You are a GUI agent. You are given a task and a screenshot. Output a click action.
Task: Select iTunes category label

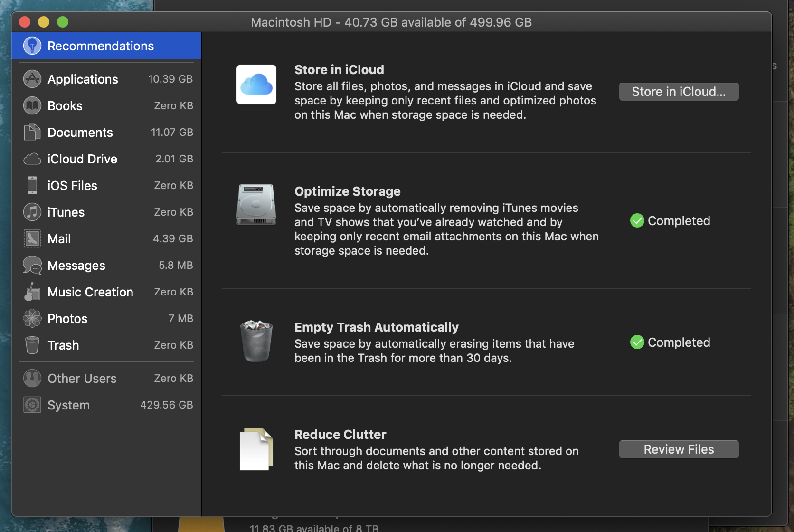[66, 212]
